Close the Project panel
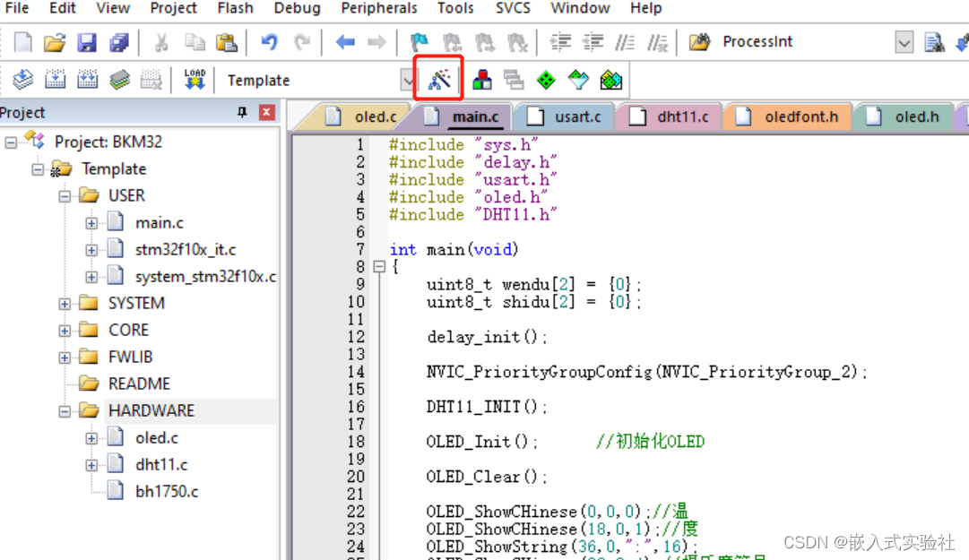Screen dimensions: 969x560 point(266,112)
